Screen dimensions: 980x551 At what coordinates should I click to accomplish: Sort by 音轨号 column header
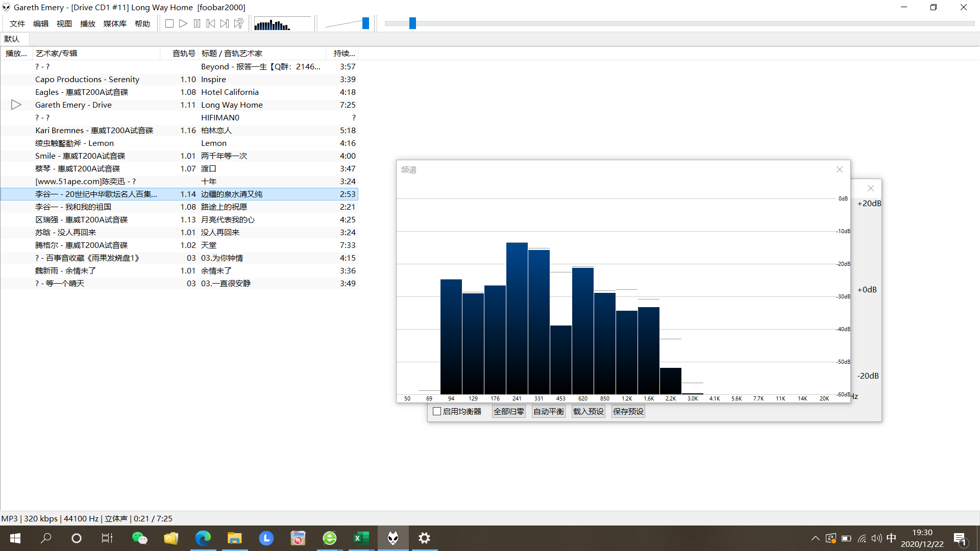pos(179,53)
